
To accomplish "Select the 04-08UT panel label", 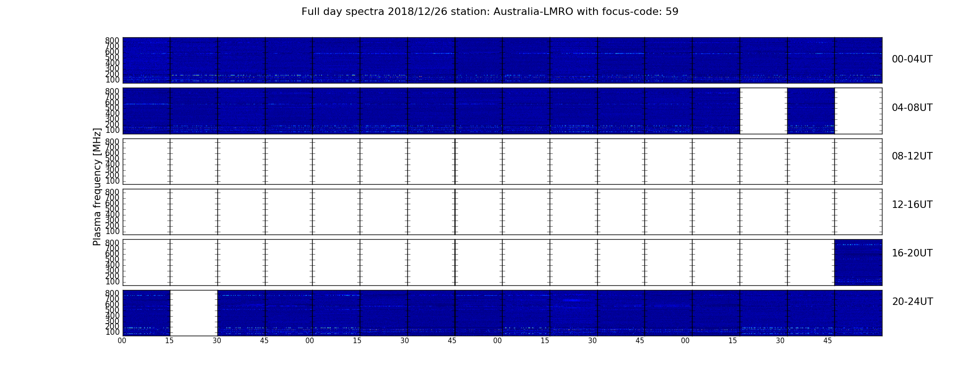I will [912, 108].
